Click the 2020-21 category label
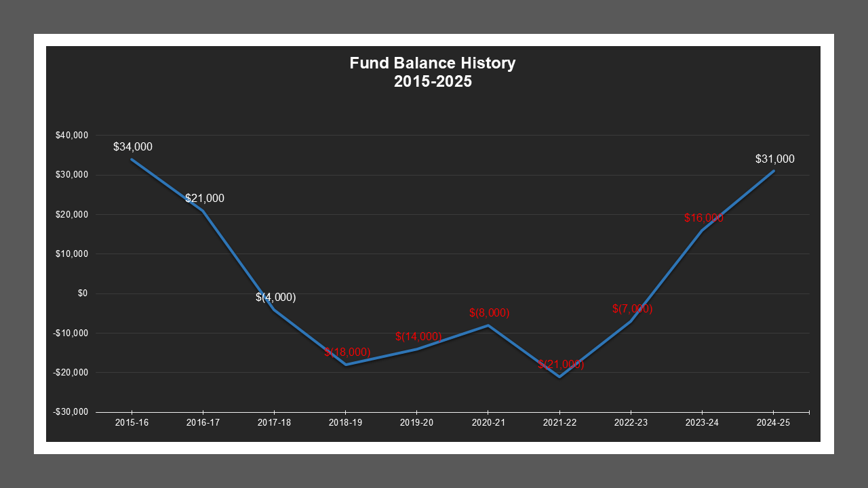868x488 pixels. tap(489, 422)
